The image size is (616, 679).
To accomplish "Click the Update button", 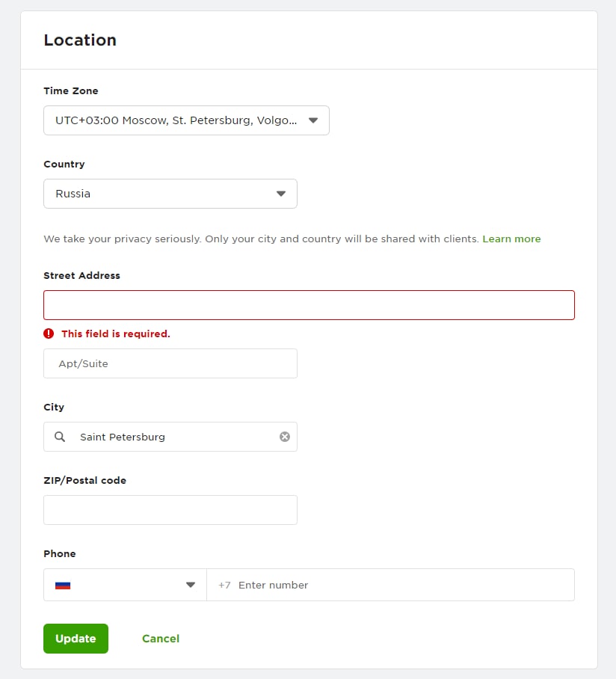I will pos(76,639).
